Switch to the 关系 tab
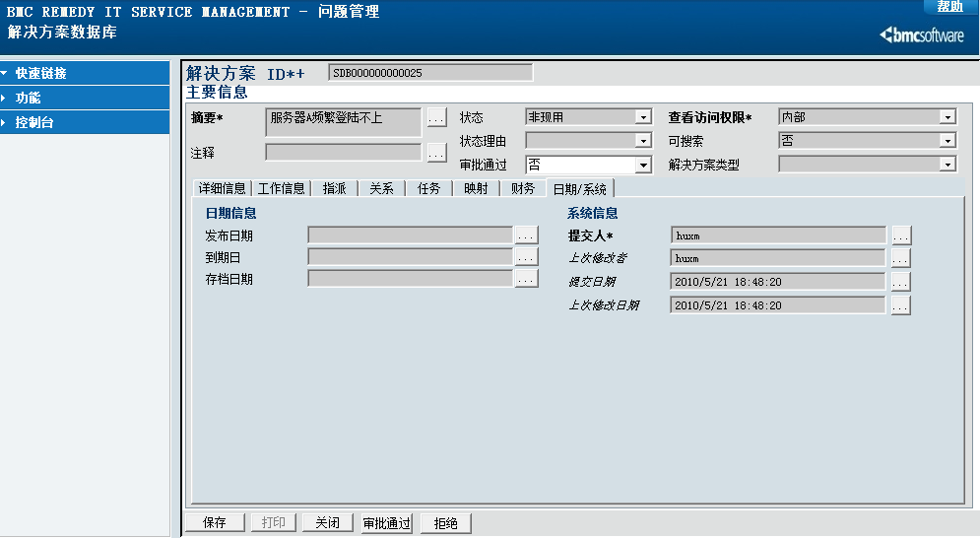The height and width of the screenshot is (538, 980). [381, 188]
